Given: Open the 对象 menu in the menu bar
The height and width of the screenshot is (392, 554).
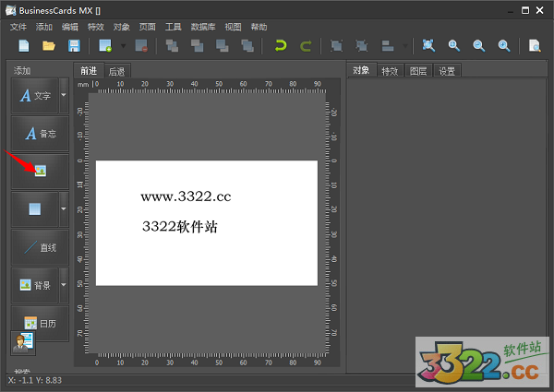Looking at the screenshot, I should coord(122,27).
